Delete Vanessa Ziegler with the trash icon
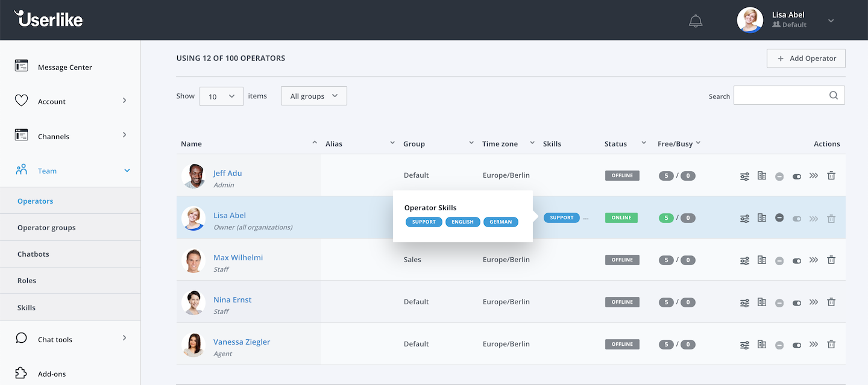 click(831, 345)
